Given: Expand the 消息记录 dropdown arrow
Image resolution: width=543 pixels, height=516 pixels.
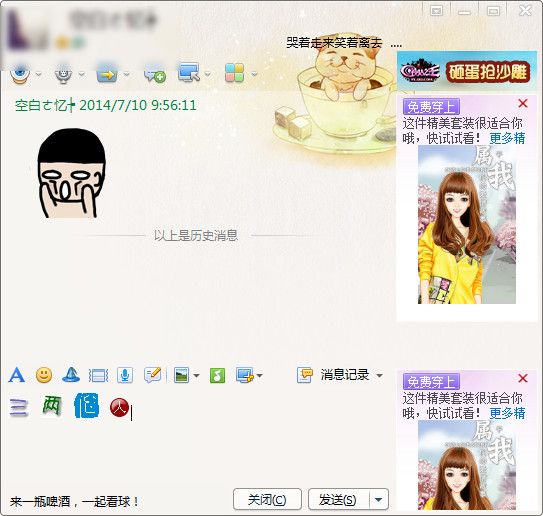Looking at the screenshot, I should [x=379, y=375].
